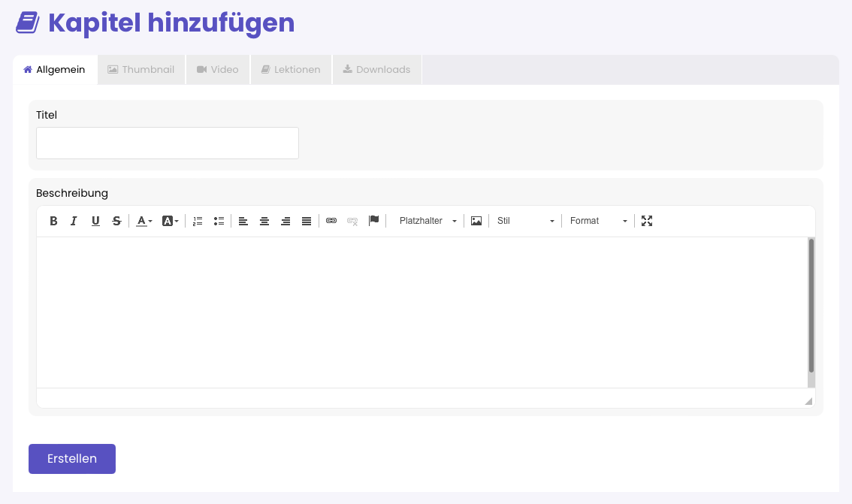This screenshot has height=504, width=852.
Task: Toggle underline text style
Action: [x=95, y=221]
